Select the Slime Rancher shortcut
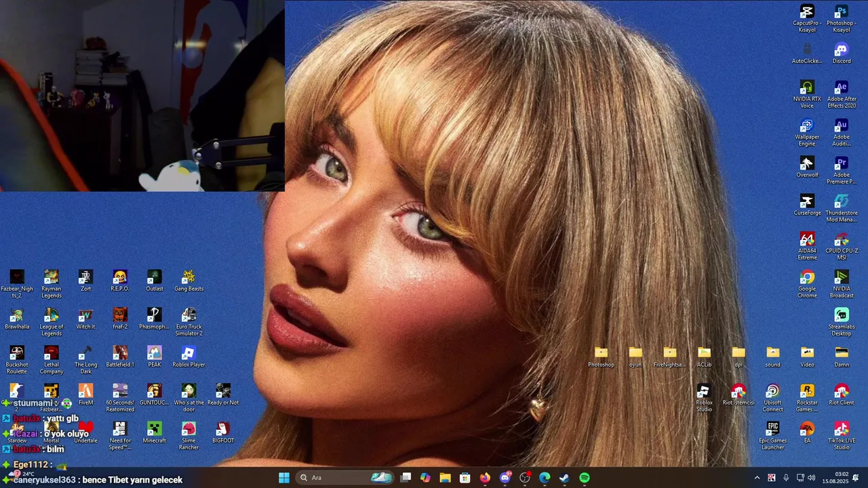This screenshot has height=488, width=868. point(189,435)
